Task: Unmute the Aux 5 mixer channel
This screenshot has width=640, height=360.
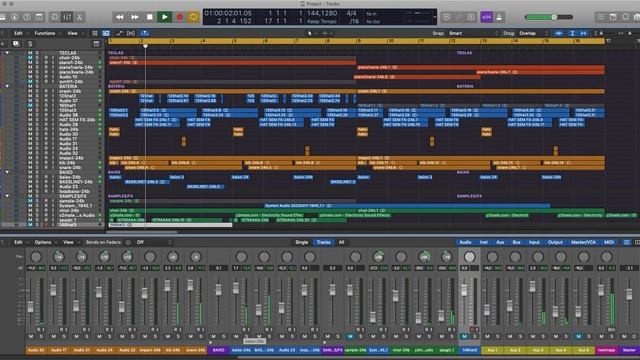Action: pyautogui.click(x=578, y=337)
